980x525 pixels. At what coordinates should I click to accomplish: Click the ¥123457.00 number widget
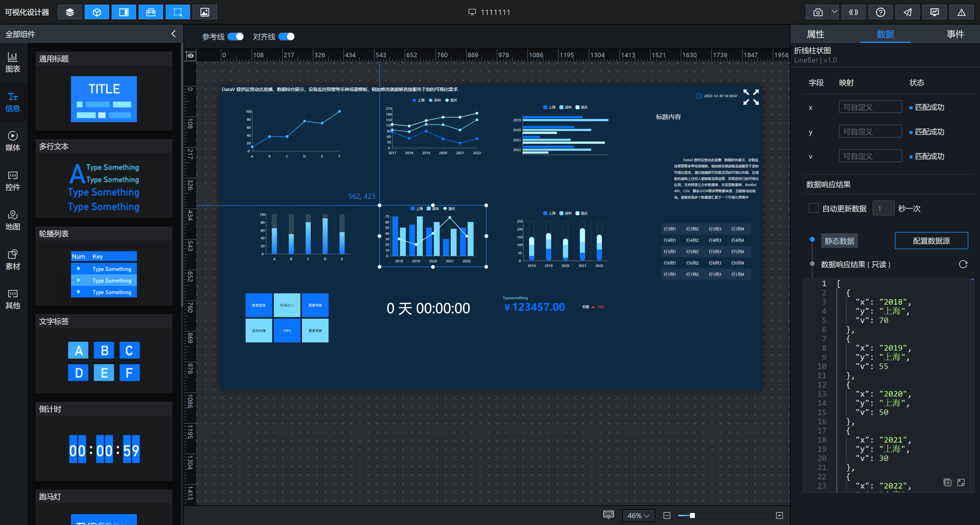point(534,307)
